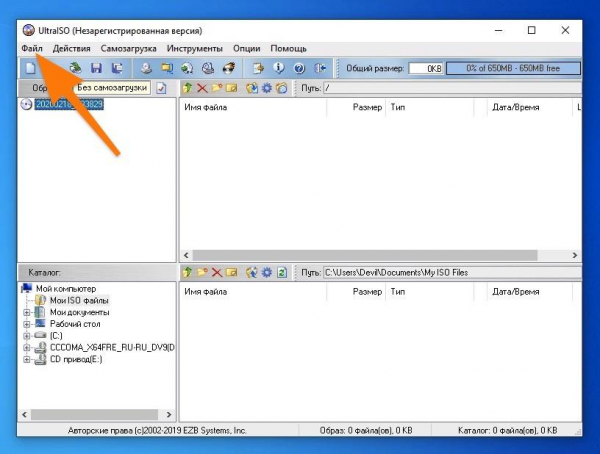Click the boot properties checkmark document icon
Viewport: 600px width, 454px height.
(161, 88)
